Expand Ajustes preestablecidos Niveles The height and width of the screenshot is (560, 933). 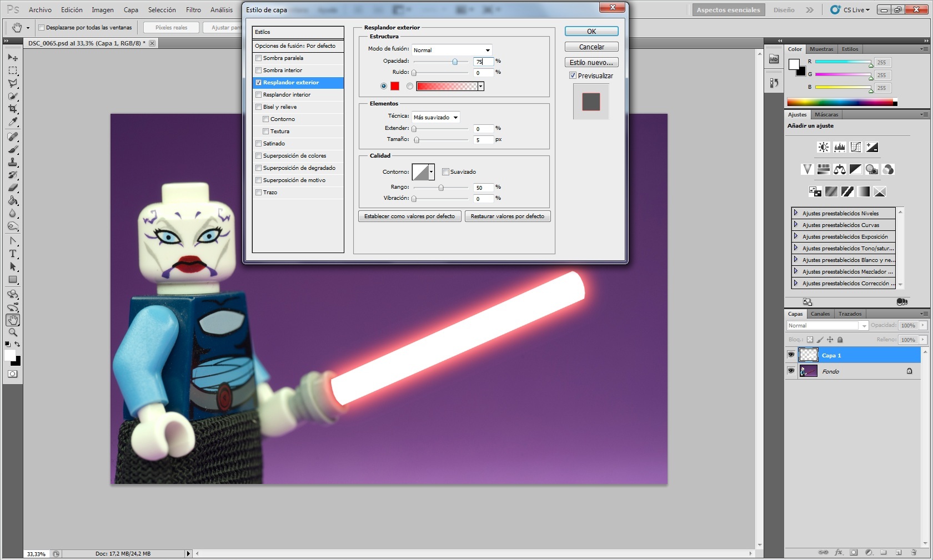pos(796,213)
